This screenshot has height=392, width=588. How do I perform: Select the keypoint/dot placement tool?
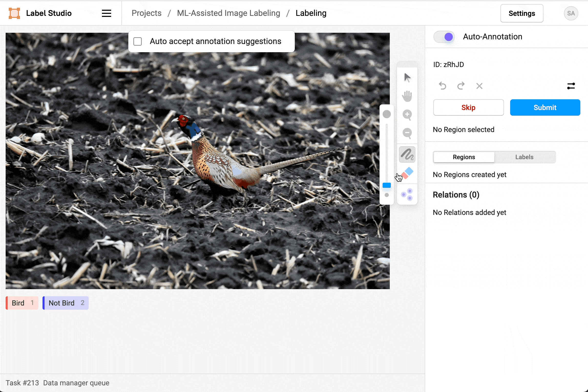point(407,195)
